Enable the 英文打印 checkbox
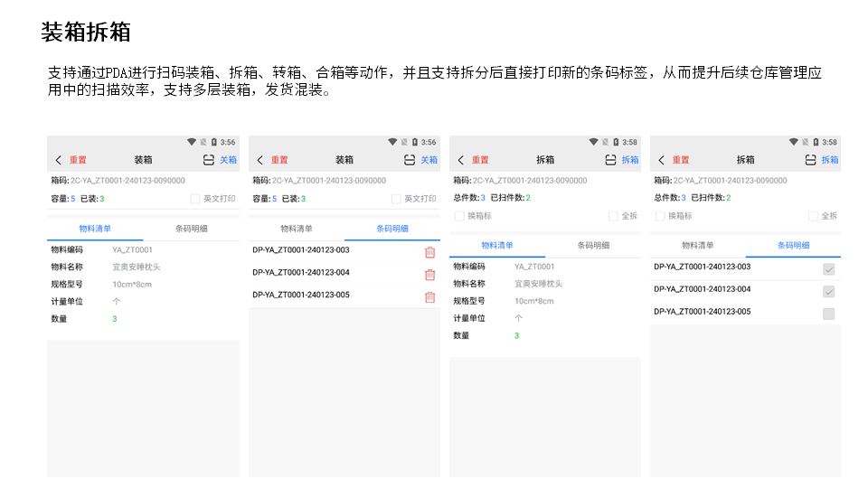 click(x=195, y=199)
